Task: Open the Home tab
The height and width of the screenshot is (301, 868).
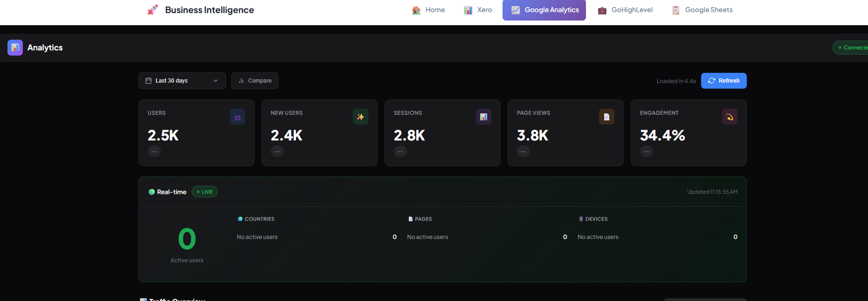Action: pos(428,10)
